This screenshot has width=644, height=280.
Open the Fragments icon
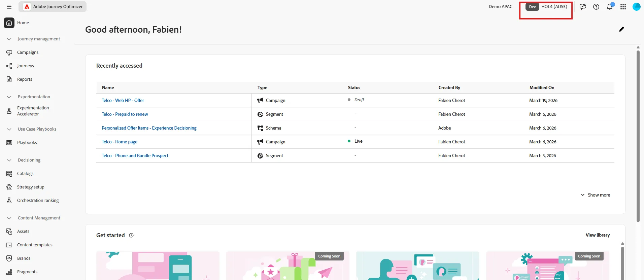9,272
